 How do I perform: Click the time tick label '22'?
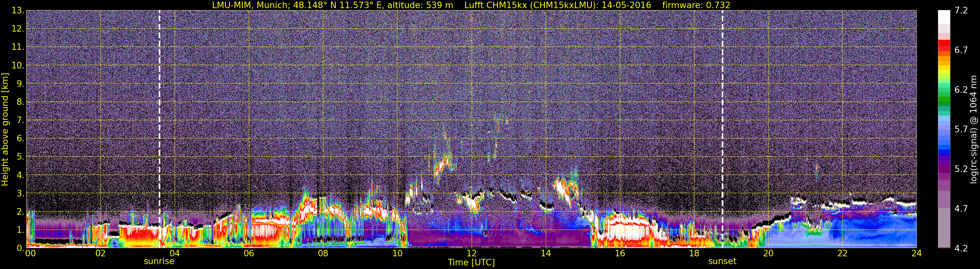coord(842,253)
